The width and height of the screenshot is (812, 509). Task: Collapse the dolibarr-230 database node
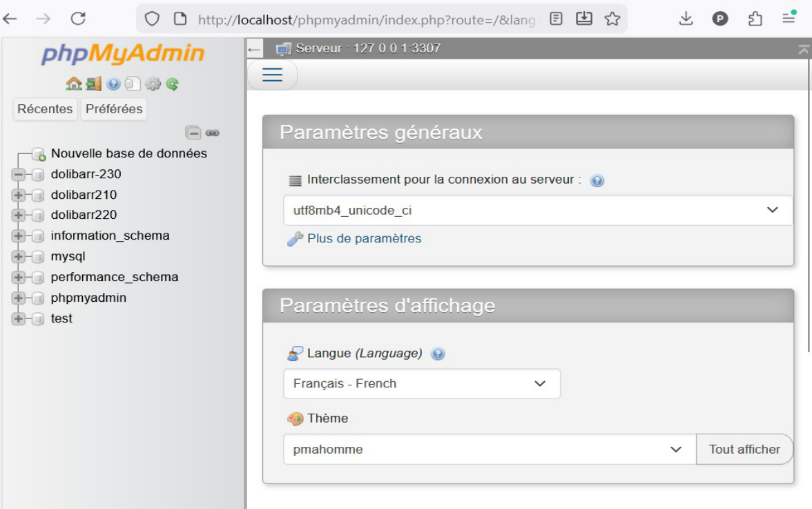point(18,175)
